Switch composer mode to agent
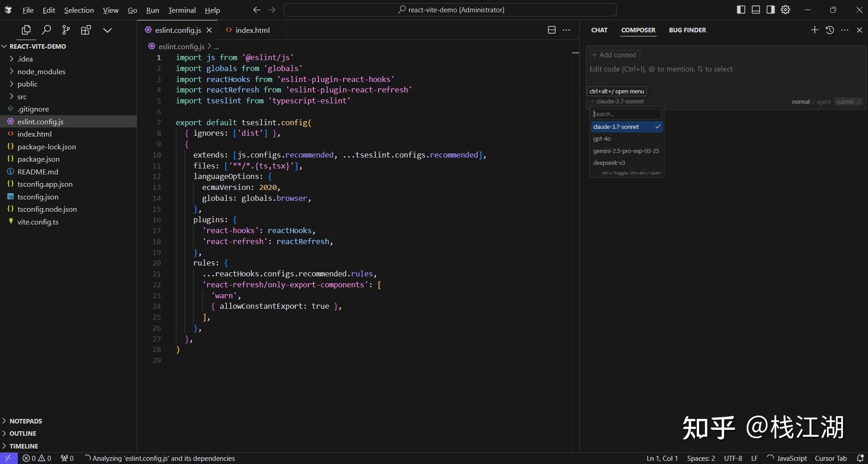 (x=823, y=102)
